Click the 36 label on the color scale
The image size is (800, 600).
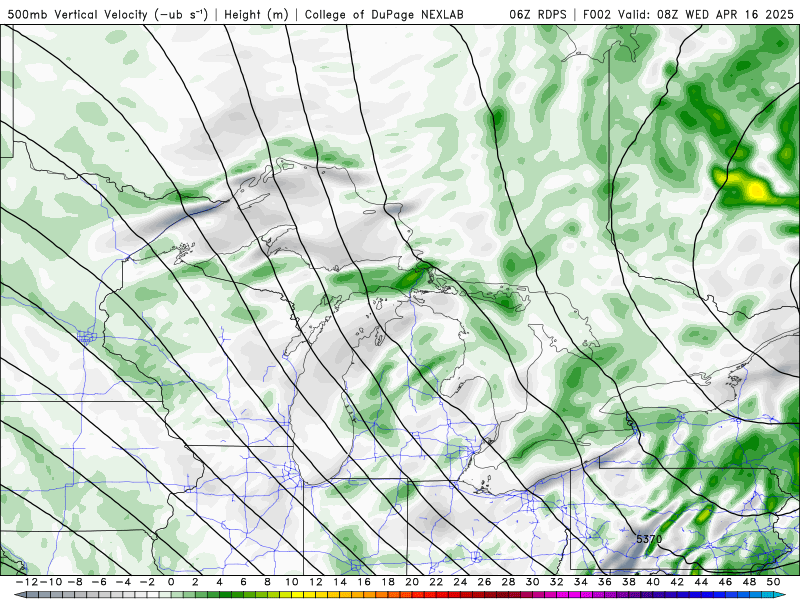[x=605, y=582]
